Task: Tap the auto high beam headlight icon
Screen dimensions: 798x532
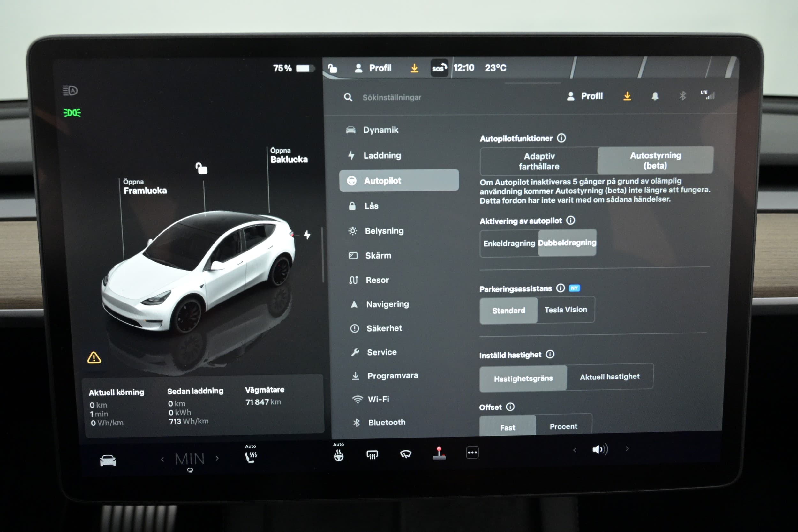Action: point(70,91)
